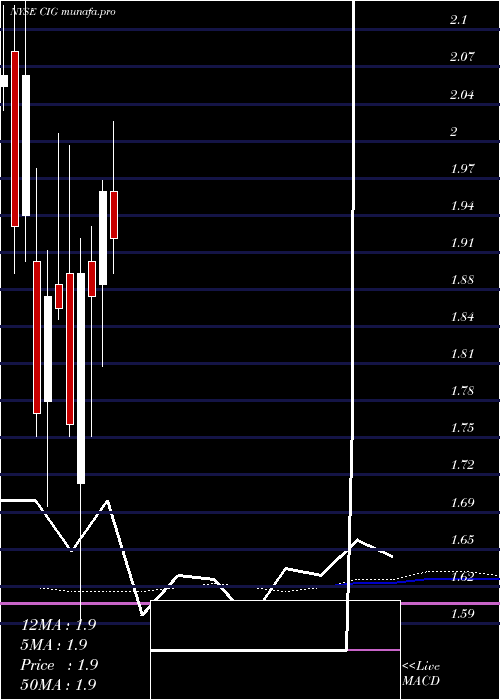The width and height of the screenshot is (500, 700).
Task: Click the 1.84 price axis label
Action: coord(462,317)
